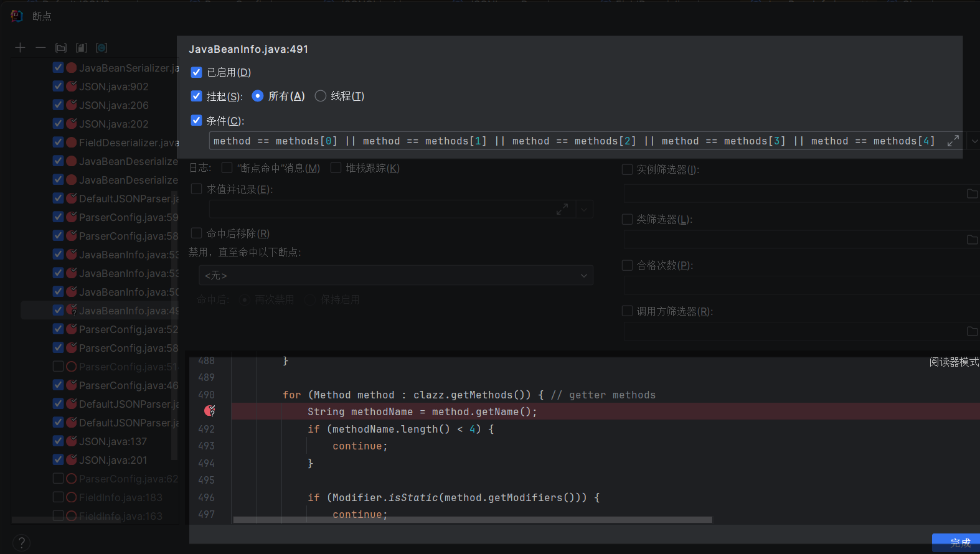Open the folder icon for 实例筛选器

(972, 194)
